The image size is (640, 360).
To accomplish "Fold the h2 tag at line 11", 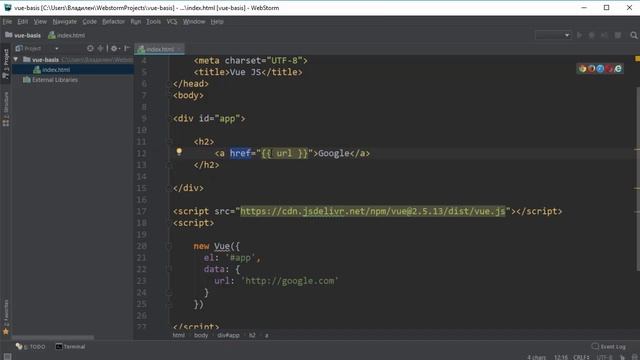I will 169,142.
